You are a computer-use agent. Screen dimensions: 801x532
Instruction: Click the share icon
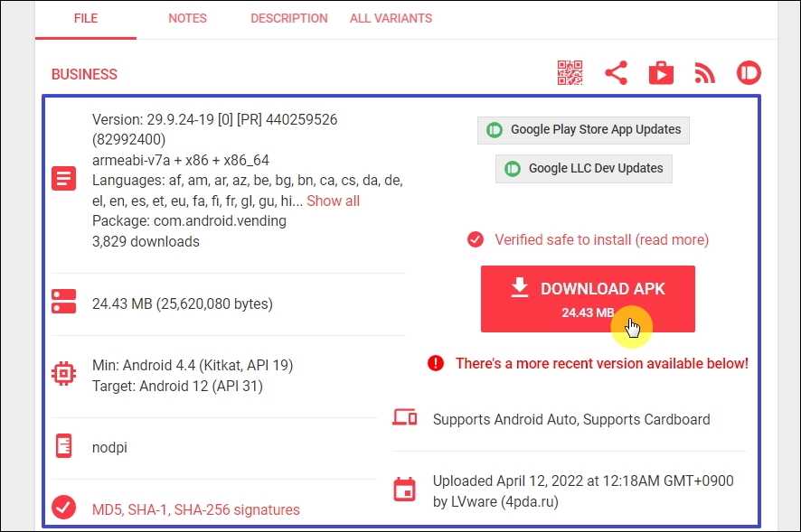point(616,73)
